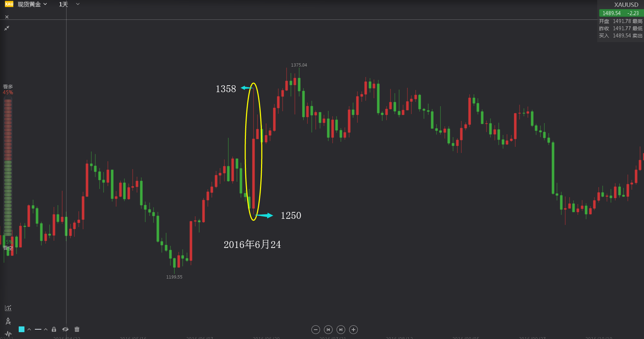644x339 pixels.
Task: Click the waveform pulse icon
Action: 8,334
